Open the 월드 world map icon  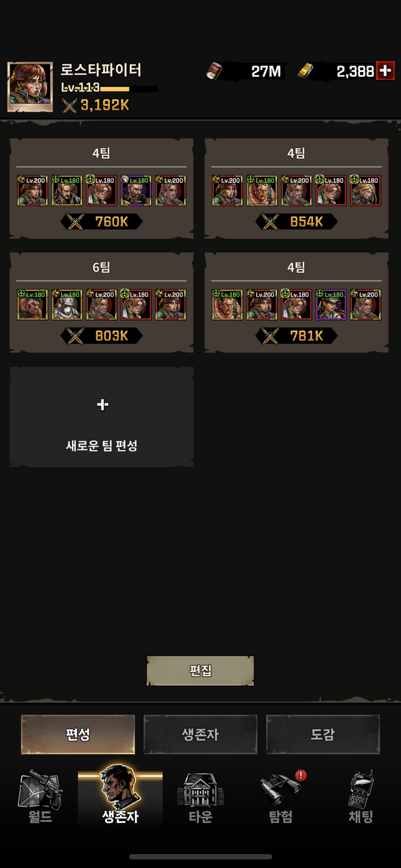[x=40, y=797]
